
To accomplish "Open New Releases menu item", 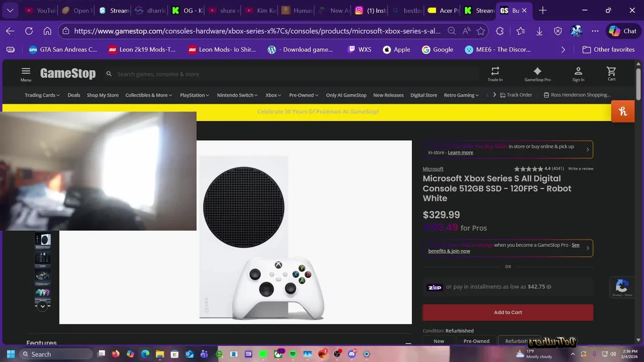I will pyautogui.click(x=388, y=95).
